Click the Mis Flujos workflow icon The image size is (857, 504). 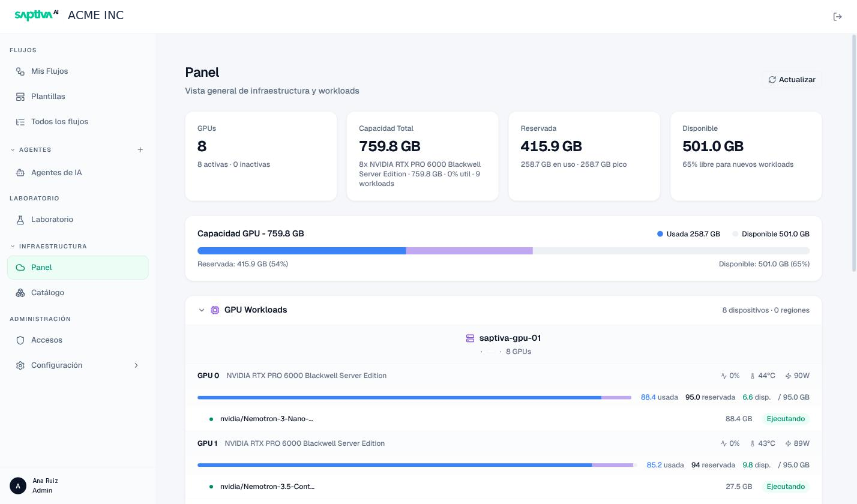pos(20,71)
